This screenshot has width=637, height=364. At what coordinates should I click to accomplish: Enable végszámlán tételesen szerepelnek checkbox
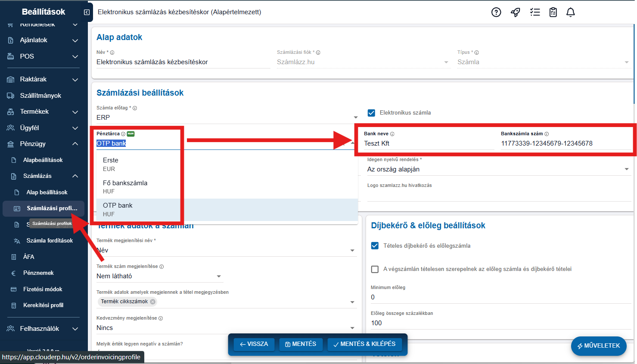pos(375,269)
